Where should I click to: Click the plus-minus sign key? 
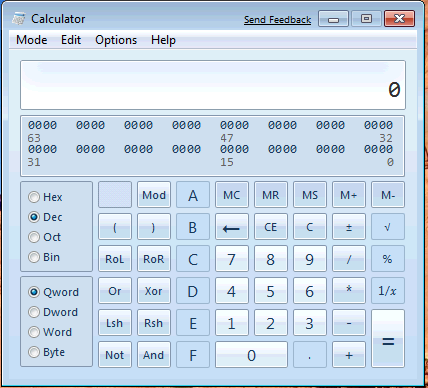point(349,227)
